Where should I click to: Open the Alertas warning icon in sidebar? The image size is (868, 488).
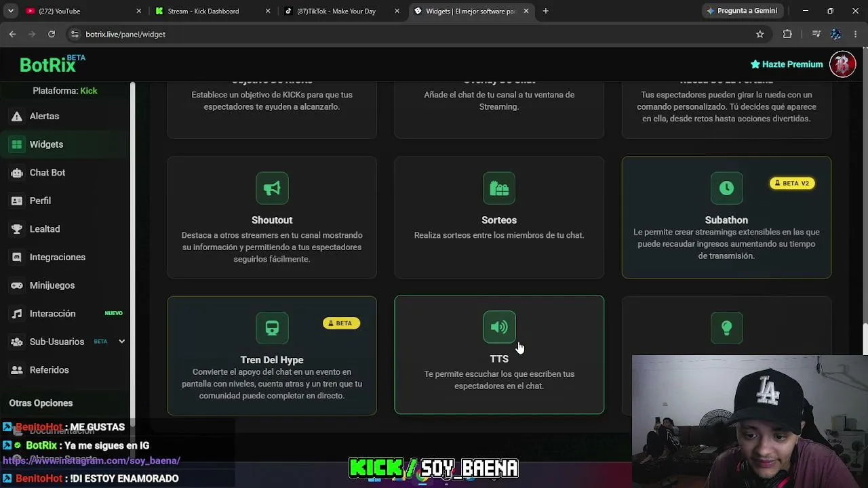17,117
